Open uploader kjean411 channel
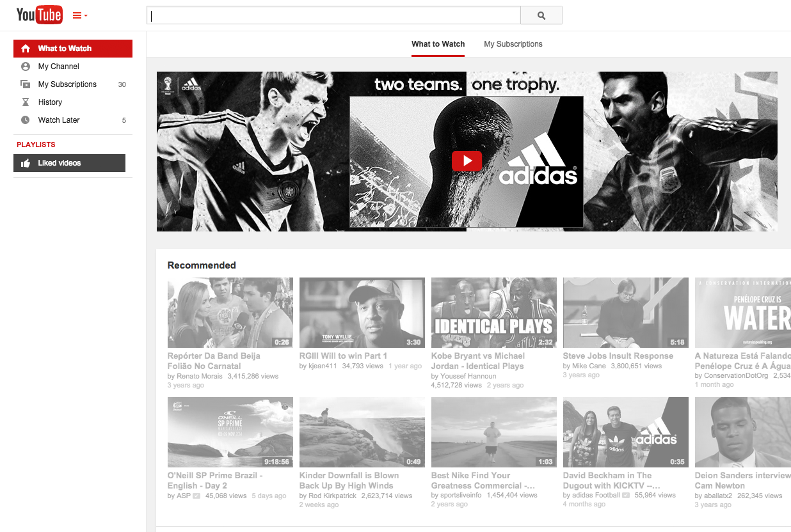Screen dimensions: 791x532 pyautogui.click(x=323, y=366)
